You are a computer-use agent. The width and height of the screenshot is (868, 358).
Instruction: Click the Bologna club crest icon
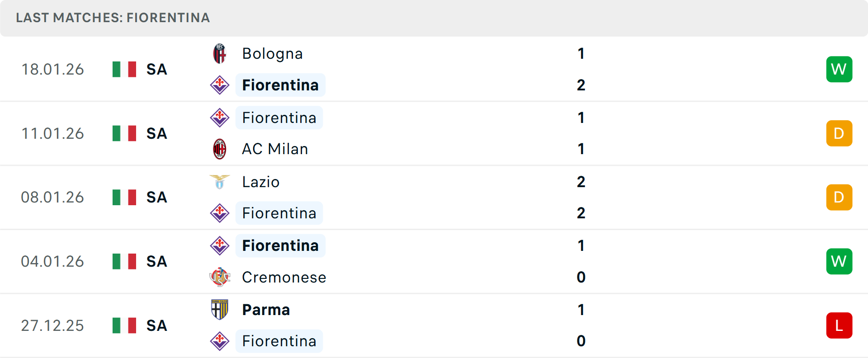tap(220, 54)
